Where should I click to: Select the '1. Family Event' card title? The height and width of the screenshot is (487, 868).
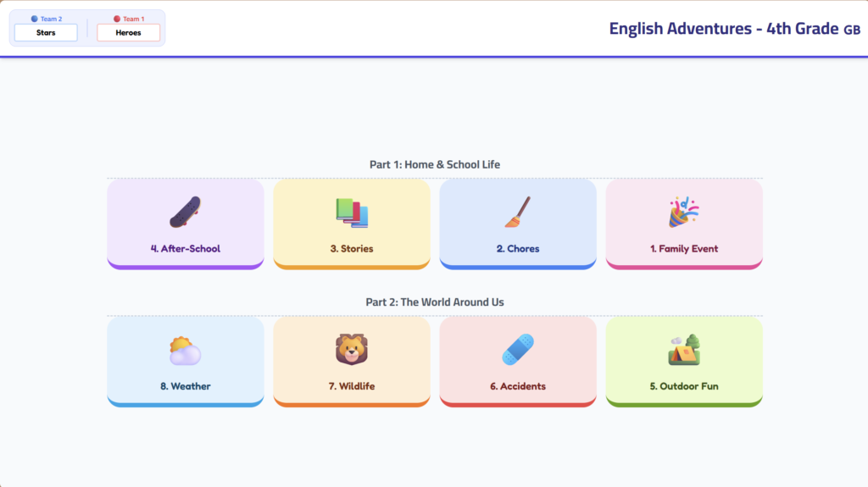(683, 249)
